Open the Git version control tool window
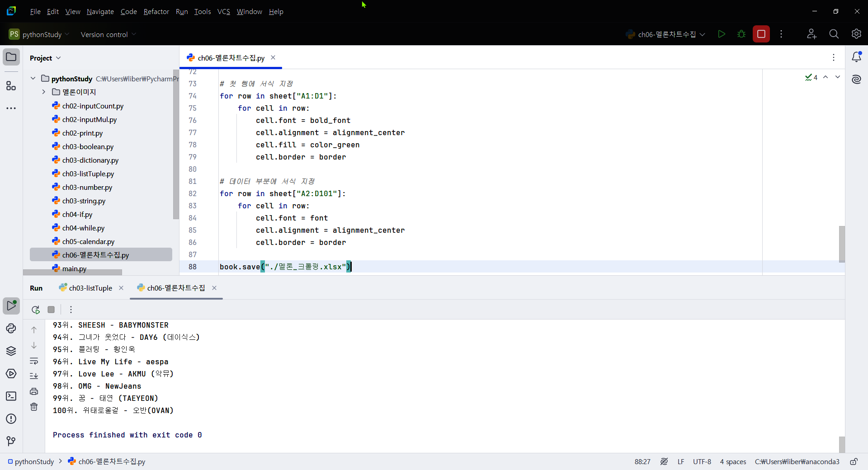This screenshot has width=868, height=470. pyautogui.click(x=11, y=441)
